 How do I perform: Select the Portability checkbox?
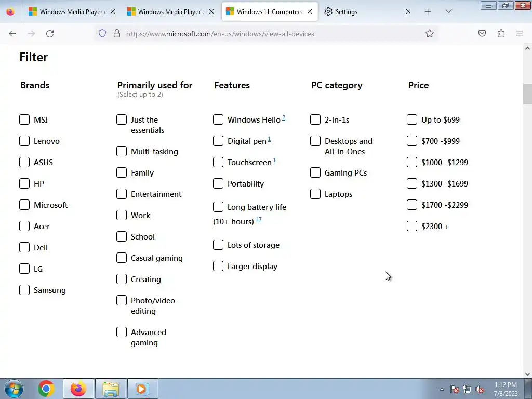tap(218, 183)
